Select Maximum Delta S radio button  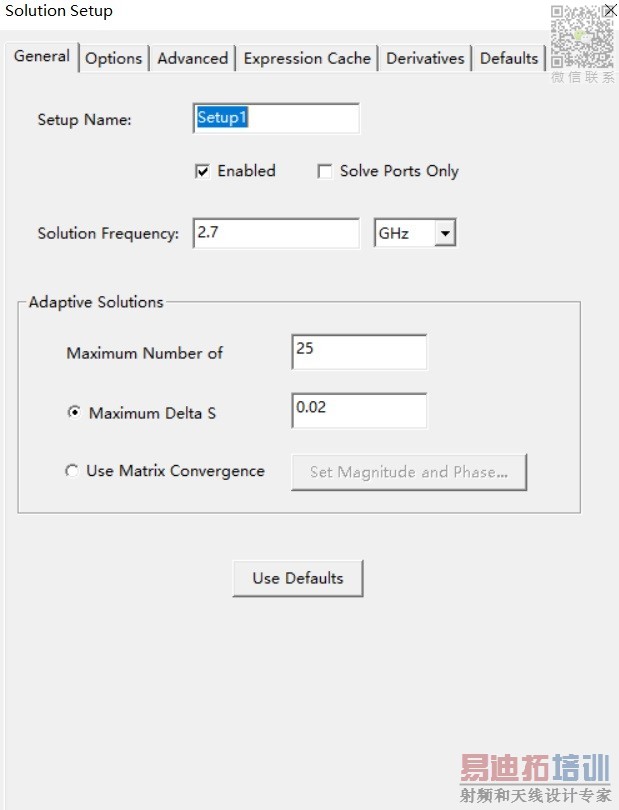click(x=74, y=413)
